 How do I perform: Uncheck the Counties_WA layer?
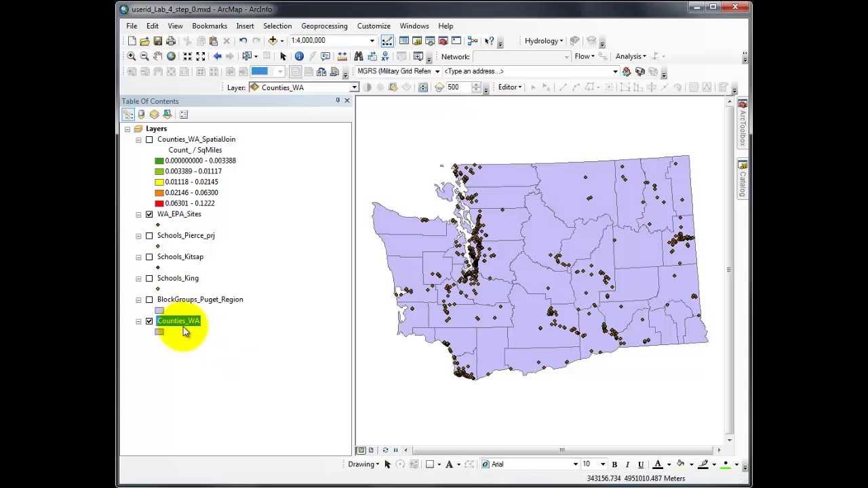pyautogui.click(x=149, y=321)
